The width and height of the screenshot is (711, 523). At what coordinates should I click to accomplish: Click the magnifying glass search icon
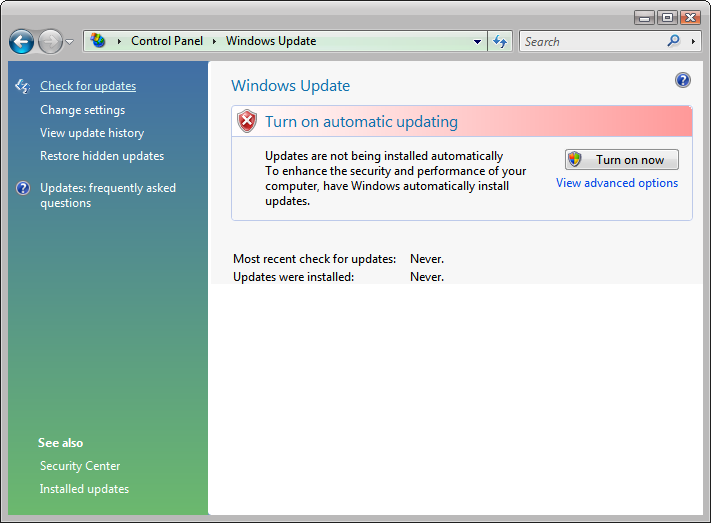tap(674, 41)
